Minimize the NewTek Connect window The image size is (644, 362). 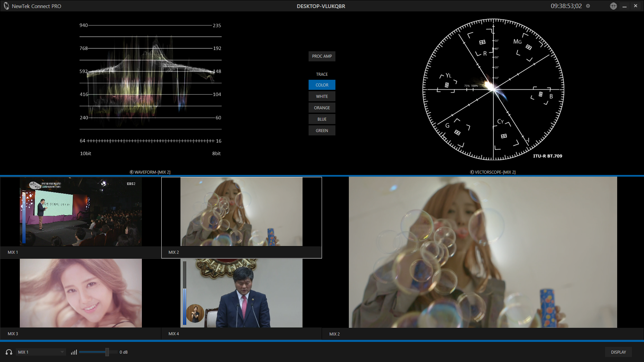click(625, 6)
